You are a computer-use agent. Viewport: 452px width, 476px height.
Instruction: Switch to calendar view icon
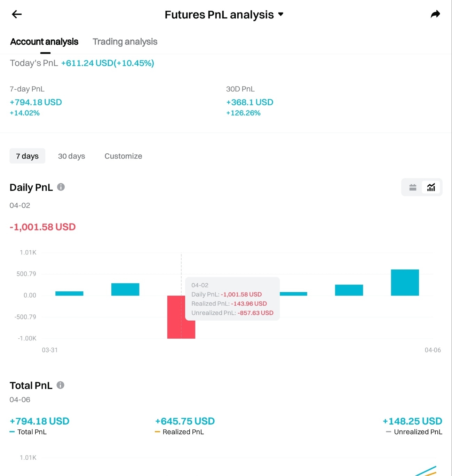413,187
